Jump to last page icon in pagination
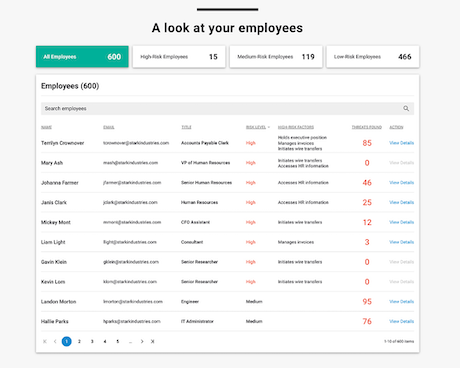This screenshot has height=368, width=460. point(152,341)
